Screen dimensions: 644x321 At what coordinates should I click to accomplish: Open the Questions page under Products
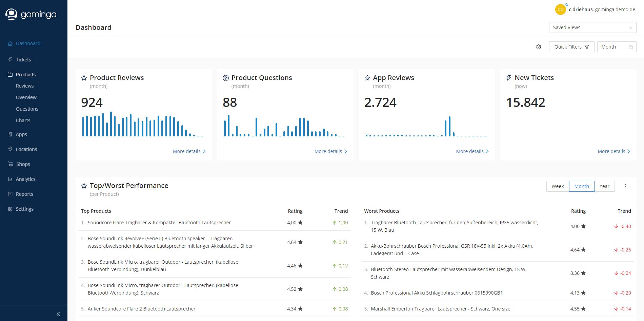tap(27, 109)
